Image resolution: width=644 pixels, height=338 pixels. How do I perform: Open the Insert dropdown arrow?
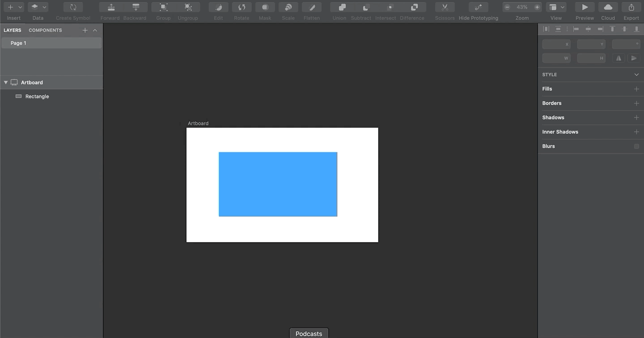point(19,7)
